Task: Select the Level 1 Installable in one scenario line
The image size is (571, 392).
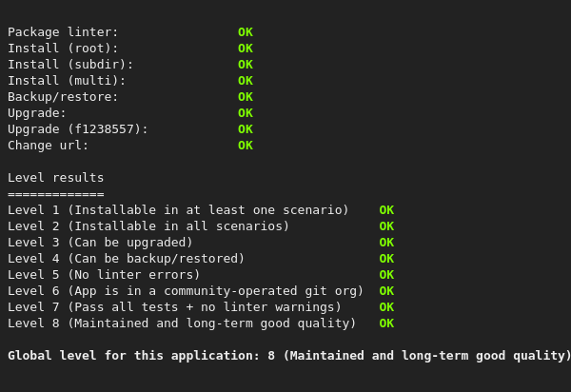Action: [178, 210]
